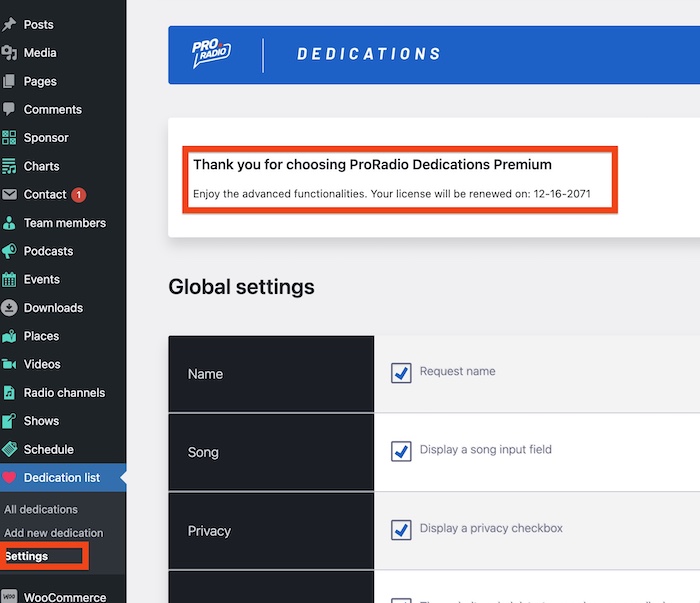
Task: Click the Schedule ticket icon
Action: [9, 449]
